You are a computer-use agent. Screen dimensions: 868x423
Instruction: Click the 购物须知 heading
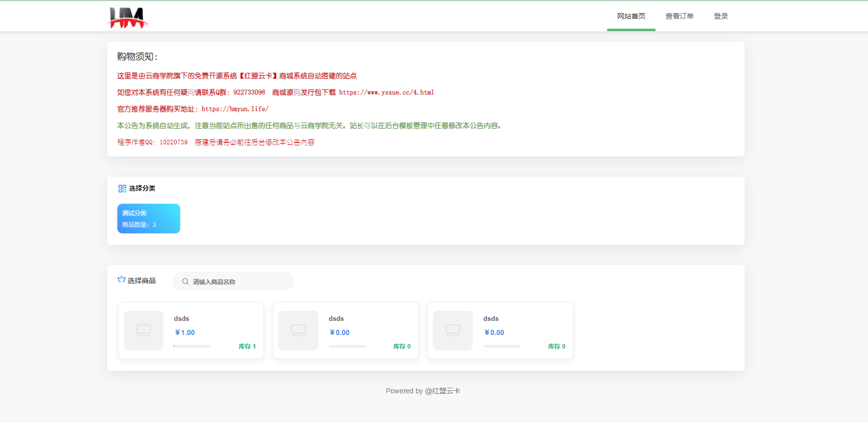[137, 57]
